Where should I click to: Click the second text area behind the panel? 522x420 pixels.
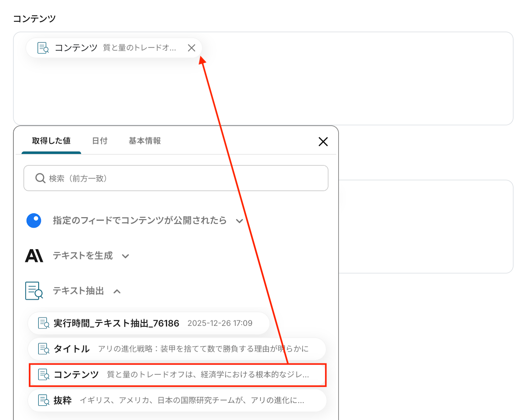pyautogui.click(x=426, y=227)
